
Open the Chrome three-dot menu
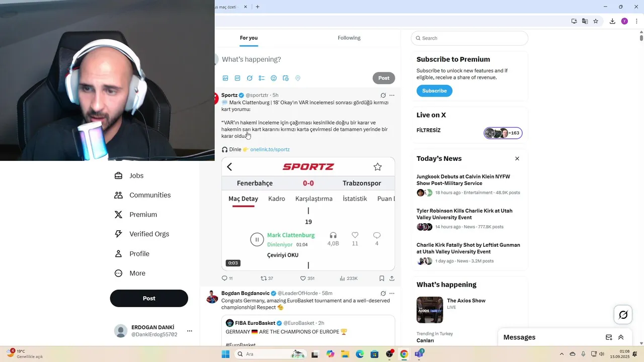(637, 21)
